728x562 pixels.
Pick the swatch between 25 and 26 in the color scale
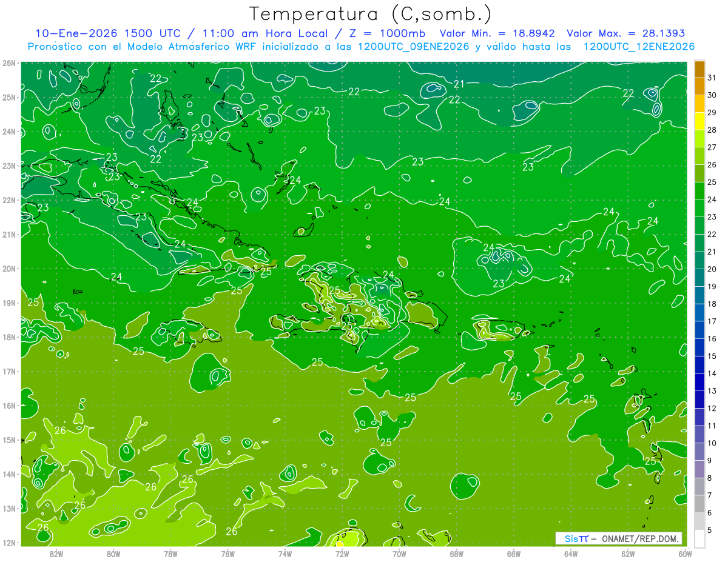pyautogui.click(x=699, y=173)
